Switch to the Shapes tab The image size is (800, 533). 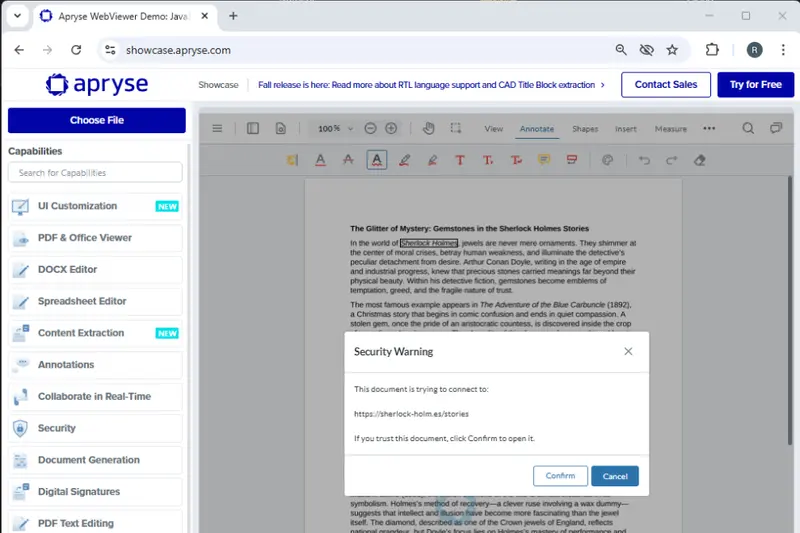[x=585, y=129]
